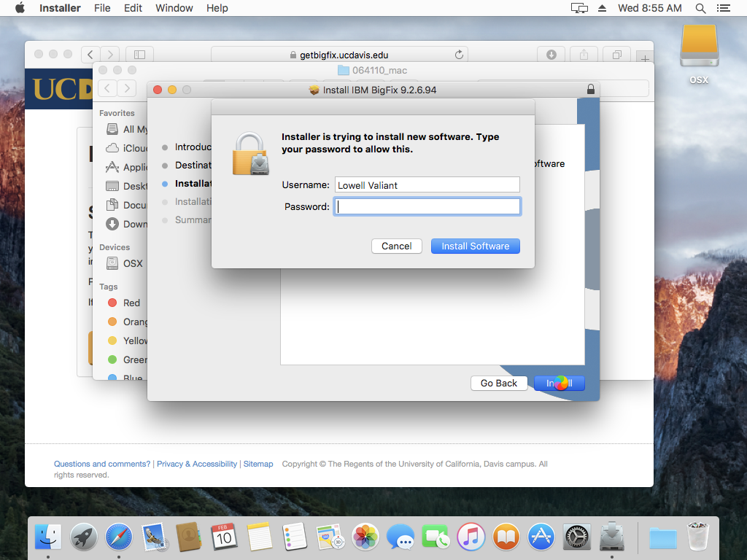Show Safari downloads list
747x560 pixels.
tap(551, 55)
